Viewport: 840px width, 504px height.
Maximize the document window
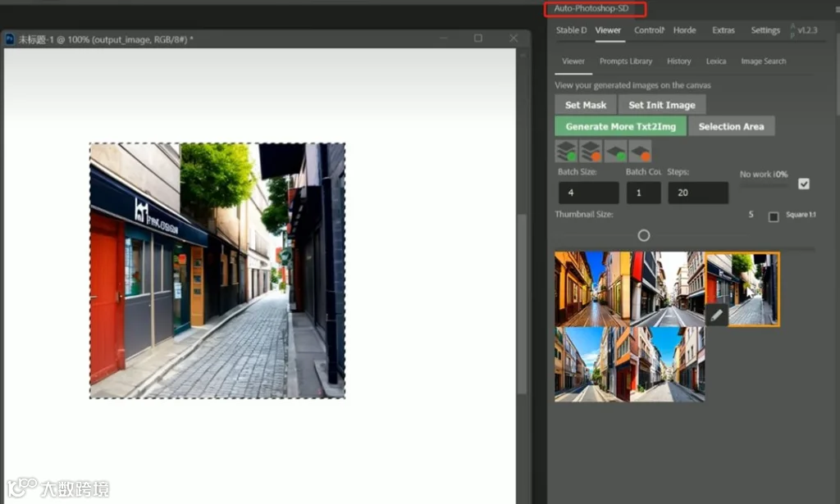tap(478, 38)
